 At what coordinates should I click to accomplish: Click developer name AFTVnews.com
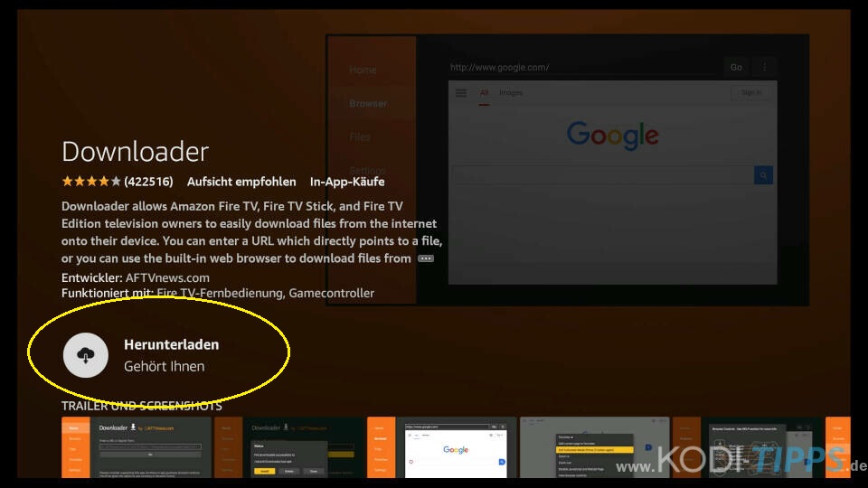[x=168, y=277]
